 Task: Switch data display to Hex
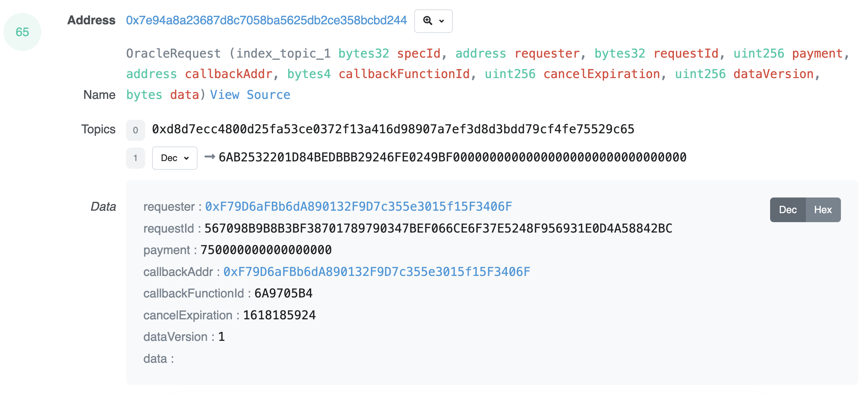[x=823, y=210]
